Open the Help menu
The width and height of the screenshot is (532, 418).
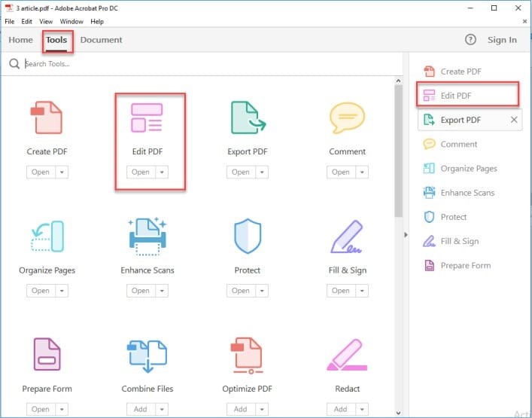pos(97,21)
